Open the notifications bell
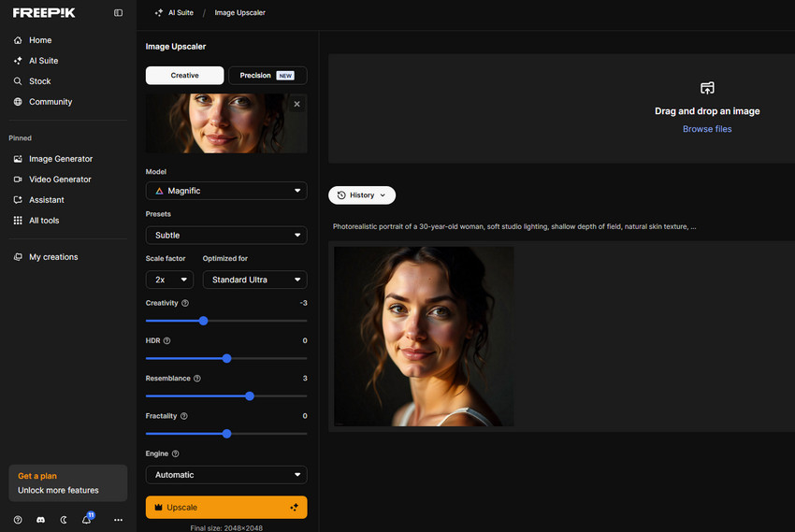 (86, 520)
